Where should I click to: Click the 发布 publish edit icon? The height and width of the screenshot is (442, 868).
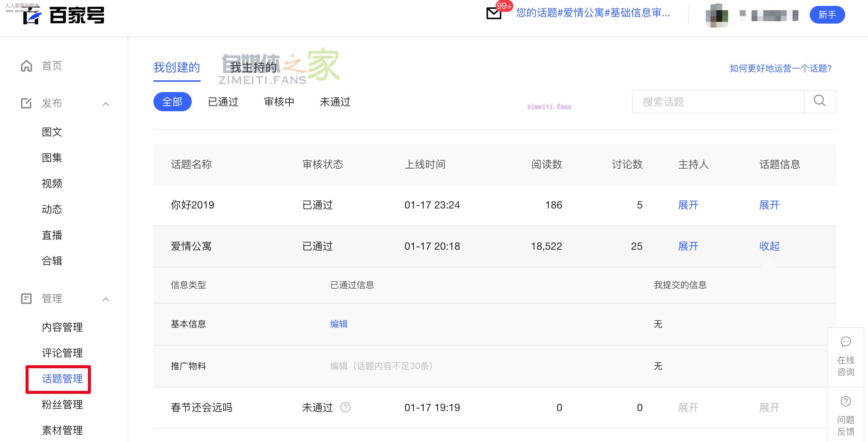pyautogui.click(x=27, y=103)
